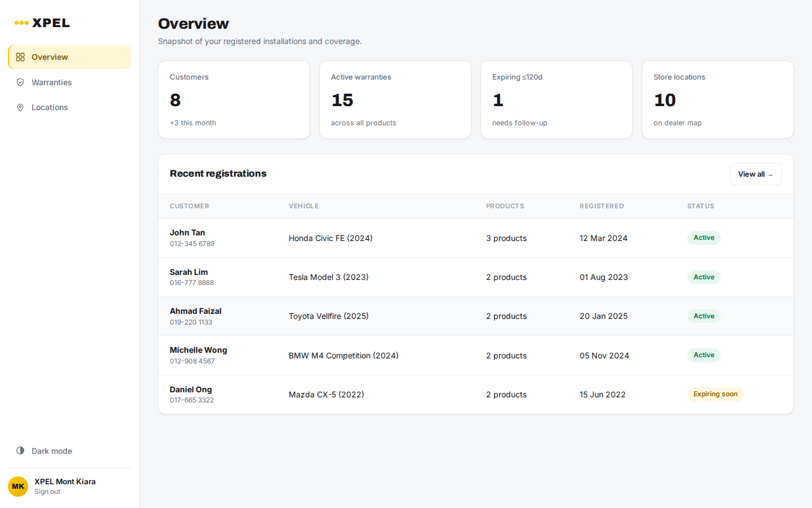
Task: Click phone number 016-777 8888
Action: coord(192,283)
